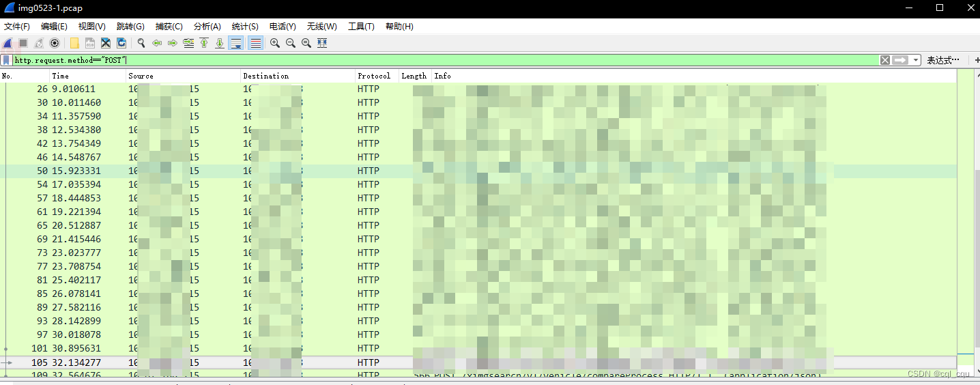Select packet number 105 row
Viewport: 980px width, 385px height.
click(x=478, y=362)
